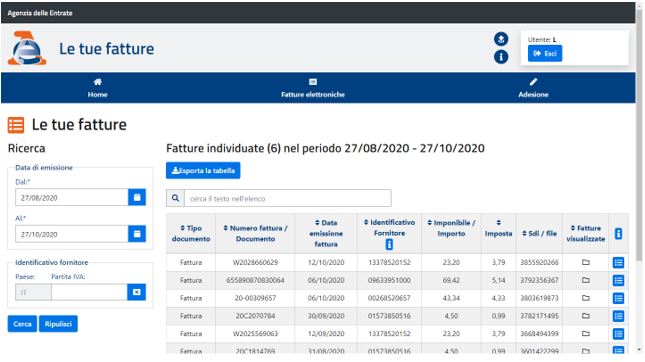Open Fatture elettroniche menu item
The height and width of the screenshot is (362, 645).
(313, 88)
